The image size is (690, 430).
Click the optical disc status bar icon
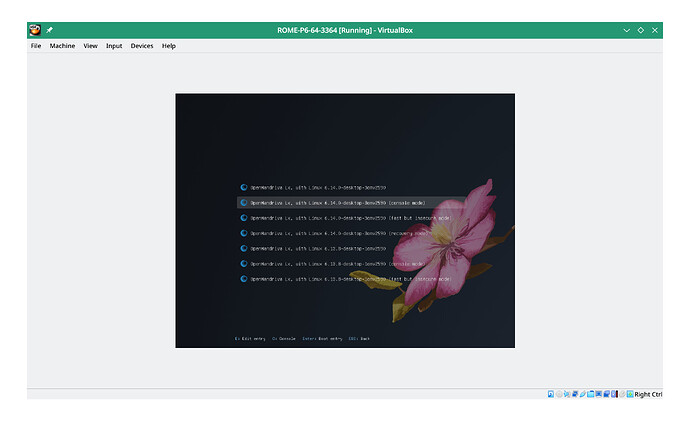(559, 395)
